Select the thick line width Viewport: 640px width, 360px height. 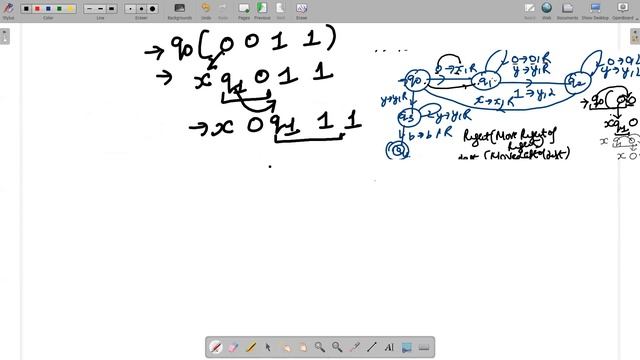click(x=111, y=9)
